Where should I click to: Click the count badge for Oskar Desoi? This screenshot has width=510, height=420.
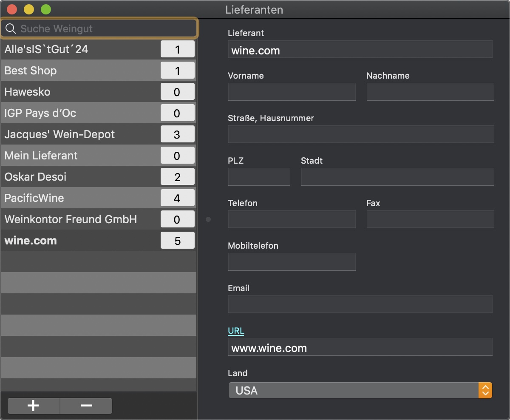[x=178, y=177]
